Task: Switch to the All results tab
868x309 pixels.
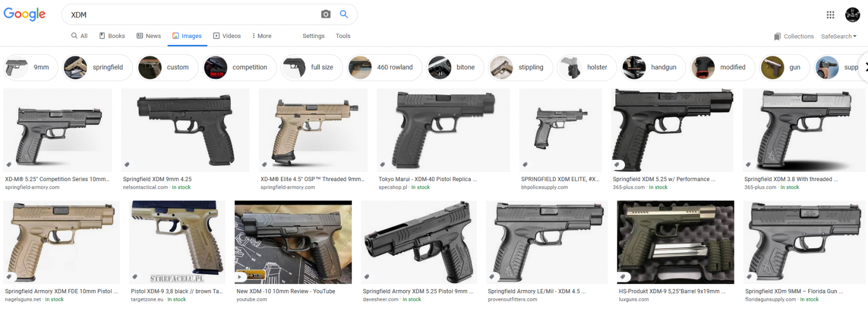Action: click(79, 36)
